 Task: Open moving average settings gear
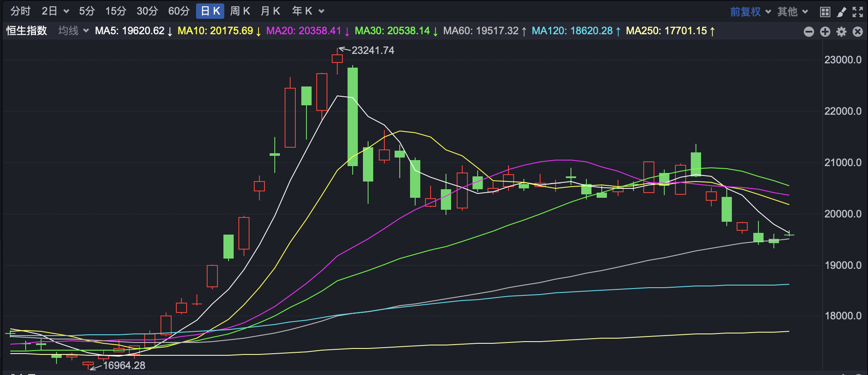coord(841,31)
